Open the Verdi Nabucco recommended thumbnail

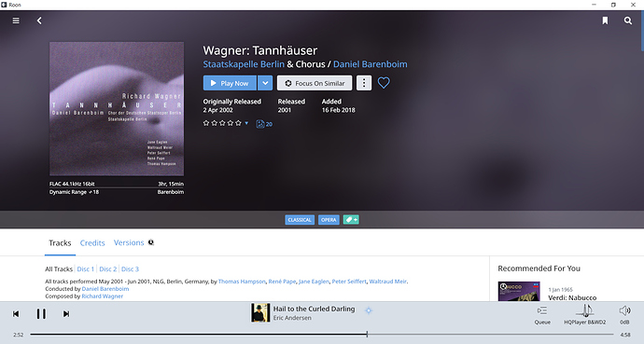tap(519, 292)
